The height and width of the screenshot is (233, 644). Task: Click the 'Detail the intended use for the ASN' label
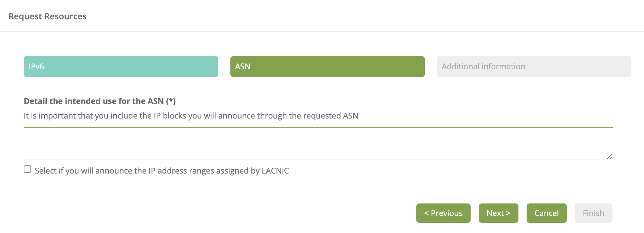(94, 101)
